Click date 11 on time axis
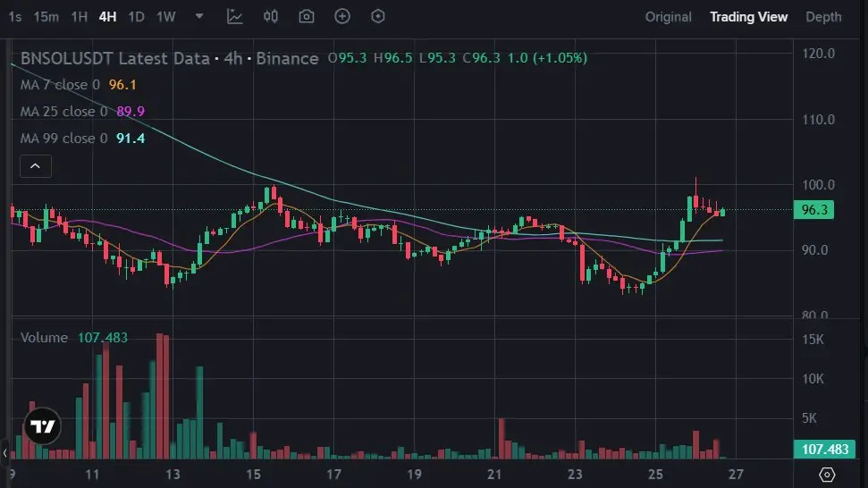This screenshot has width=868, height=488. [x=92, y=475]
